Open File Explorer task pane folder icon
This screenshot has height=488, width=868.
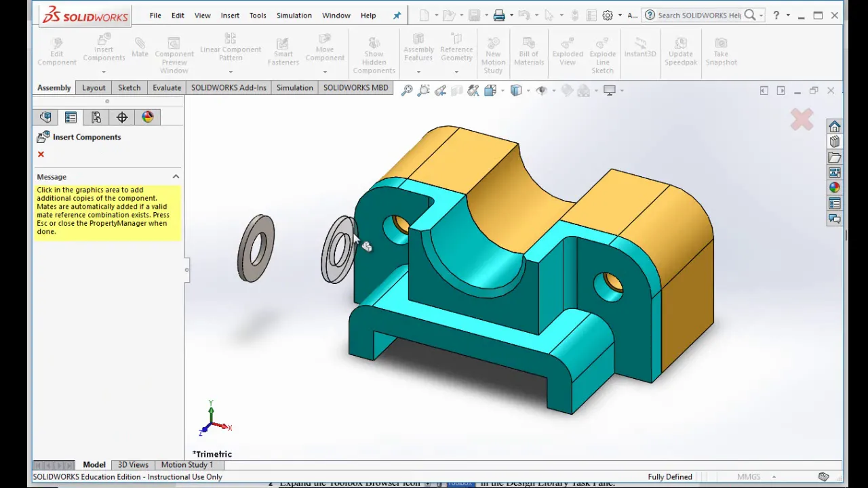(835, 157)
